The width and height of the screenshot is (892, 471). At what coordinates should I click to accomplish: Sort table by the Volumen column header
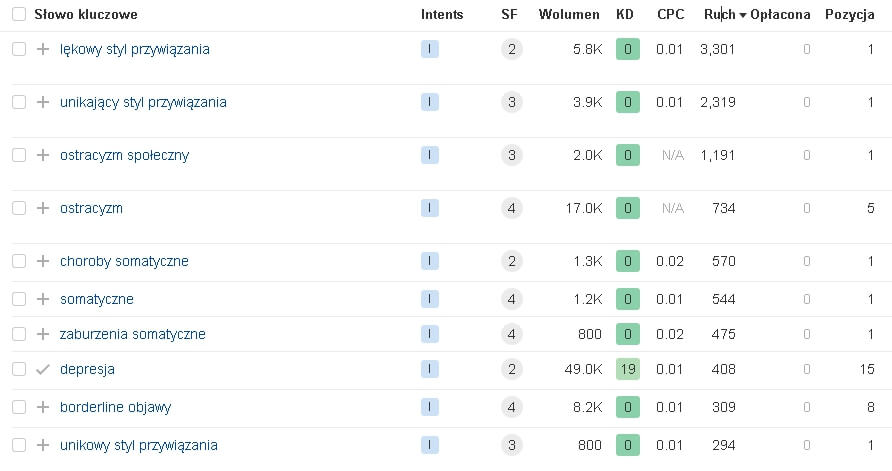click(568, 15)
